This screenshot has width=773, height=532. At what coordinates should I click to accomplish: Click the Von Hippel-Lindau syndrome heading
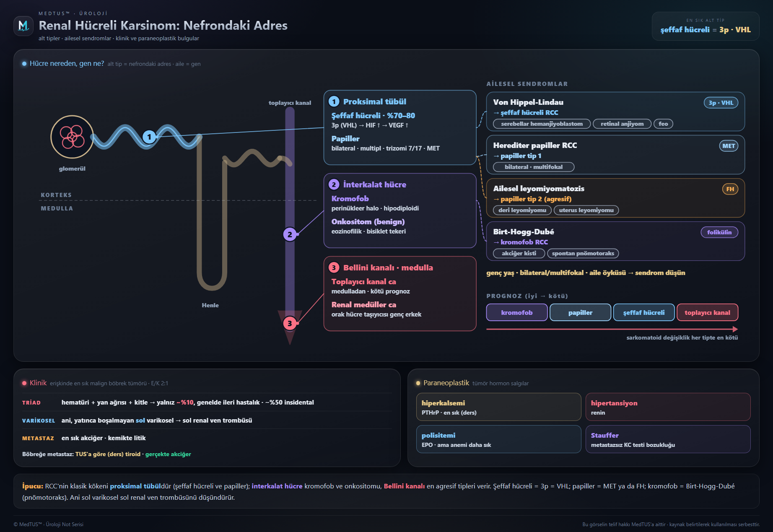(528, 102)
